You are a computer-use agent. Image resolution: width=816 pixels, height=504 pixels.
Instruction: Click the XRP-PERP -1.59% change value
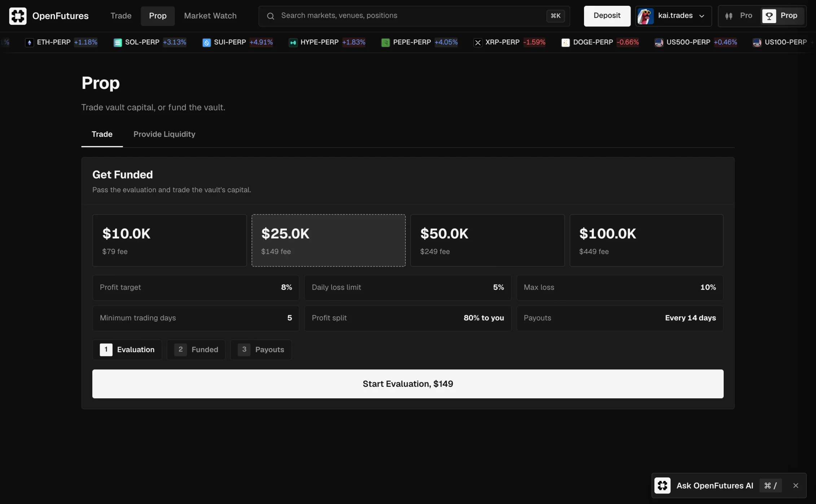tap(534, 43)
